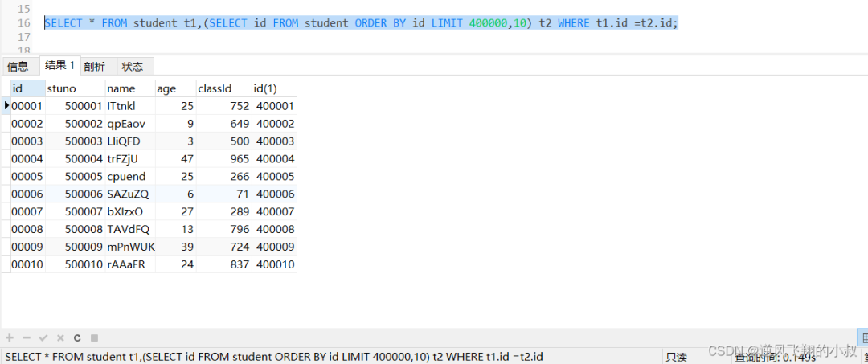Image resolution: width=868 pixels, height=364 pixels.
Task: Click age cell 47
Action: tap(176, 159)
